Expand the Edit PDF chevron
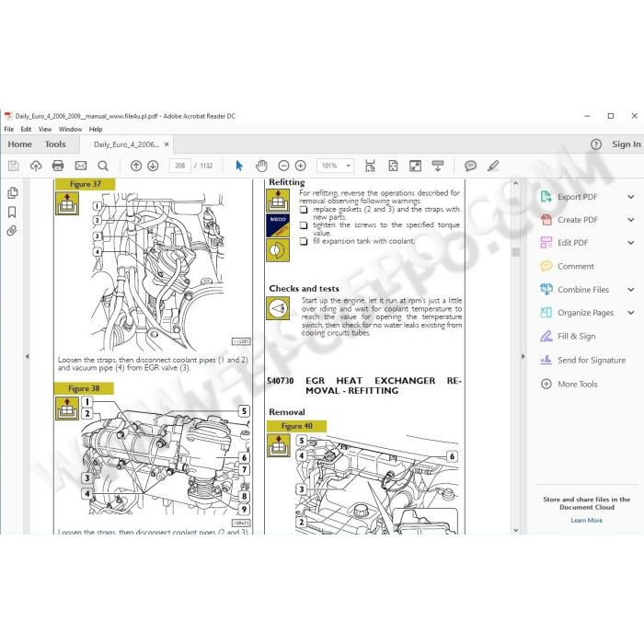Viewport: 644px width, 644px height. tap(631, 243)
